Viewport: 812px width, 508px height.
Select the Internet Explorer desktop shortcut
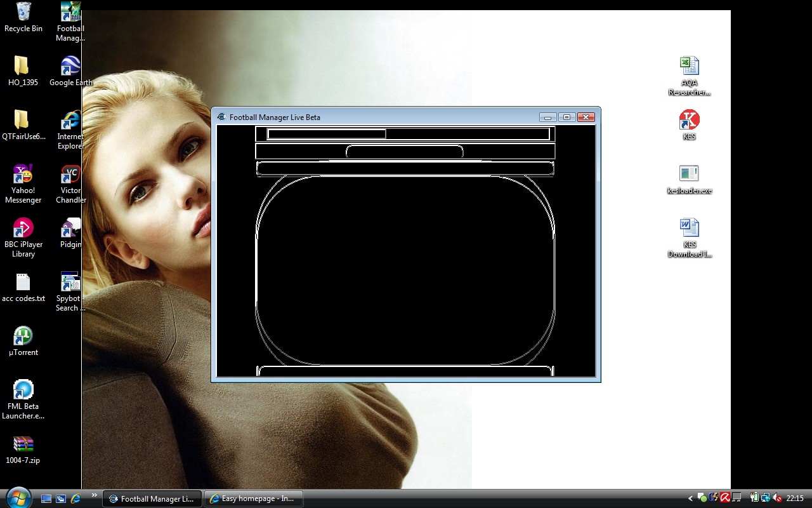pyautogui.click(x=70, y=130)
